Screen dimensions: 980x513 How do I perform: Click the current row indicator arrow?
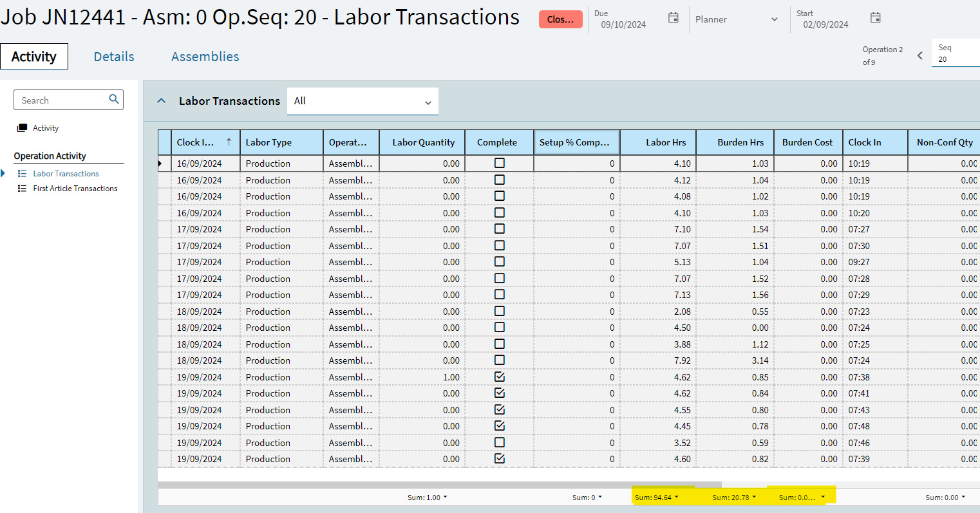click(160, 163)
